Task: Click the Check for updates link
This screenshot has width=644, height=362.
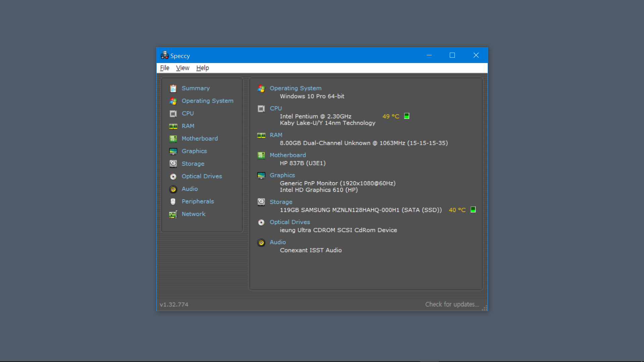Action: click(x=452, y=304)
